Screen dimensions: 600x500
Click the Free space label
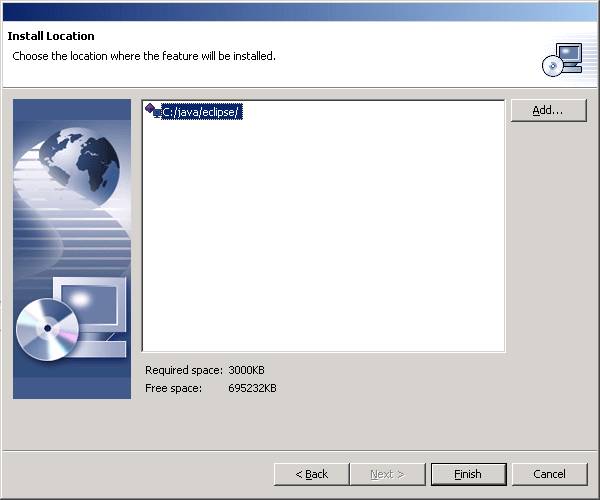[173, 388]
